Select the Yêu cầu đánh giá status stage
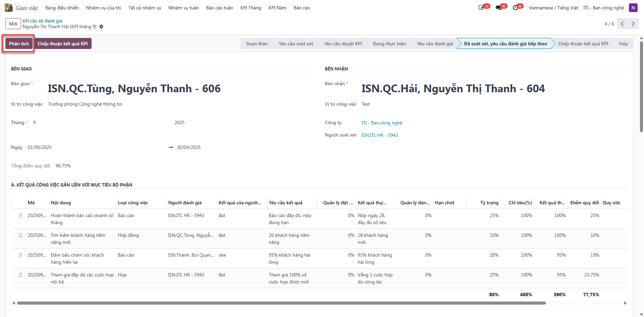 click(x=435, y=44)
